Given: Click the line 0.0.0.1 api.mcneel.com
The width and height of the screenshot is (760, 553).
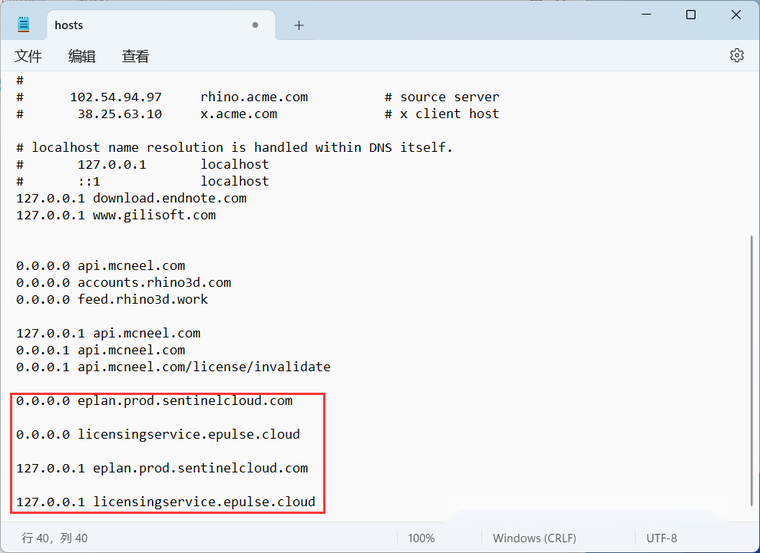Looking at the screenshot, I should (100, 350).
